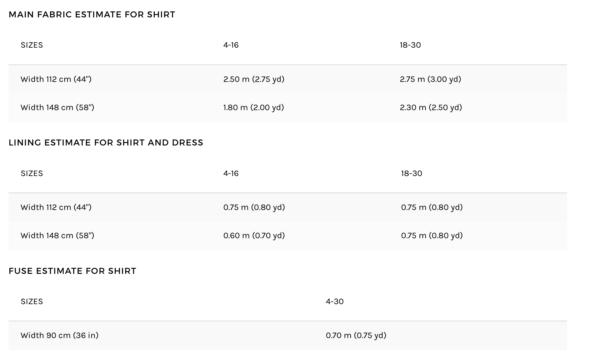The height and width of the screenshot is (364, 598).
Task: Click the 4-16 header in main fabric table
Action: tap(231, 45)
